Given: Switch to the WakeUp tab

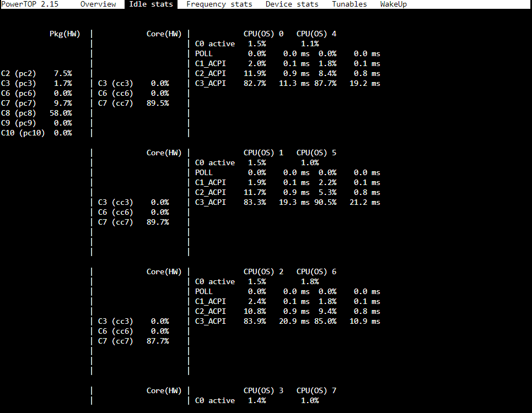Looking at the screenshot, I should (x=394, y=4).
